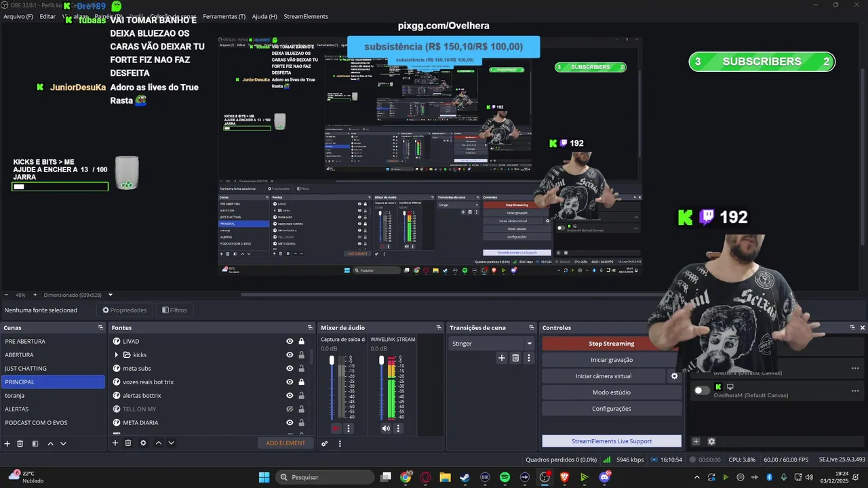868x488 pixels.
Task: Click orange ADD ELEMENT button
Action: 285,443
